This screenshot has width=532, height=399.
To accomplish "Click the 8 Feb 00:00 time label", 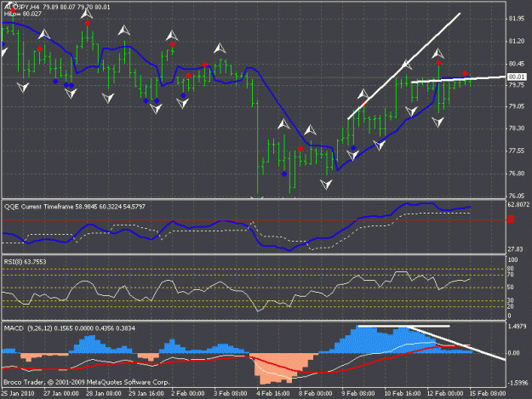I will [x=315, y=393].
